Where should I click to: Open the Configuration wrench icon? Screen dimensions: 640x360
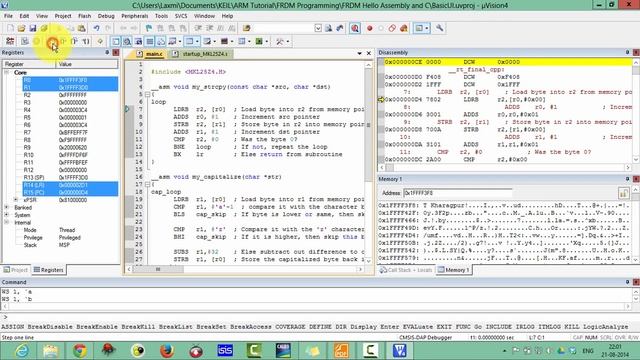[x=439, y=28]
